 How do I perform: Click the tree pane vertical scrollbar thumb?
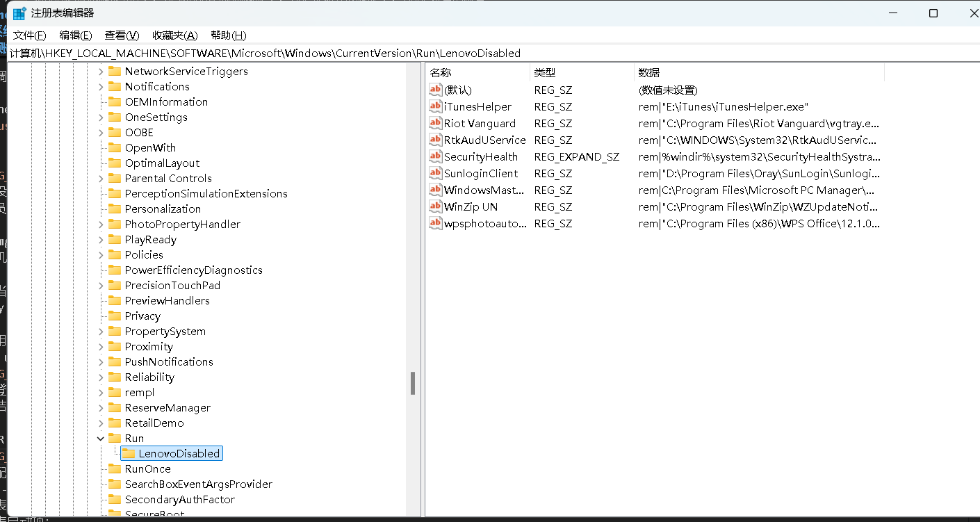point(413,383)
